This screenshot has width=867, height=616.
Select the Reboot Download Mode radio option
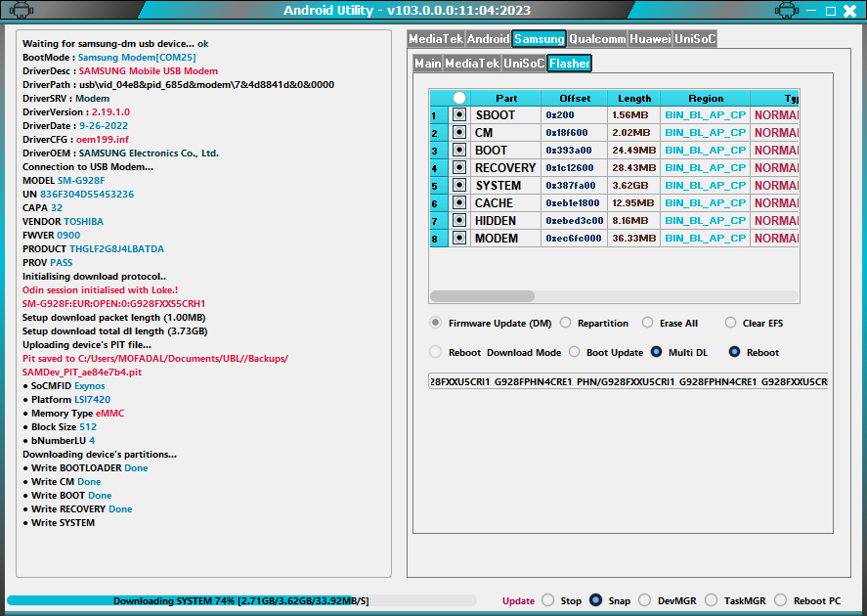pos(436,352)
